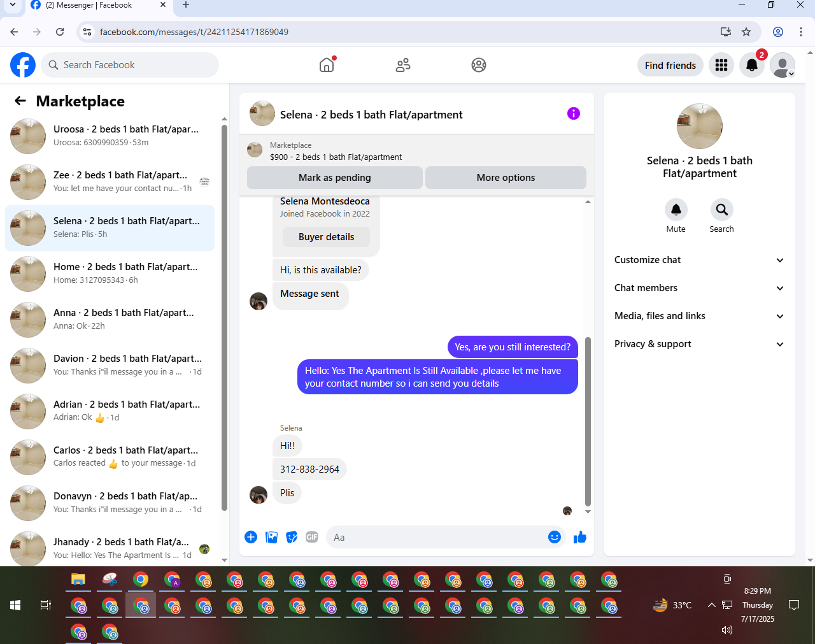
Task: Click More options button
Action: (x=506, y=178)
